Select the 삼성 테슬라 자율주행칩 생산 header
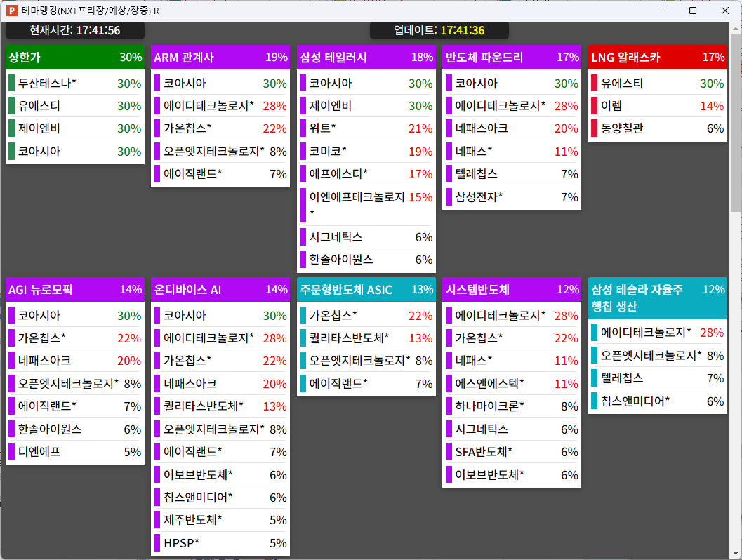 658,298
